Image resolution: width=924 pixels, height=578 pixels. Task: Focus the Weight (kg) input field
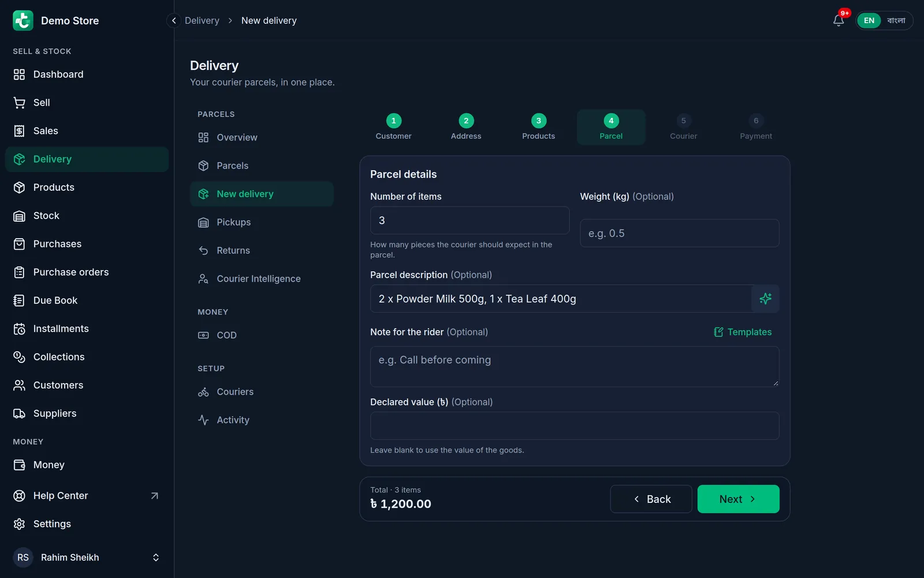pyautogui.click(x=679, y=233)
